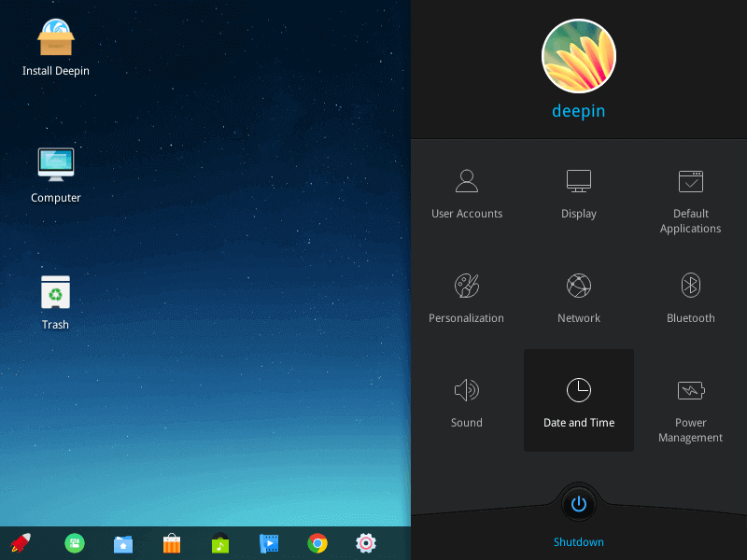Open Network settings module

(x=578, y=298)
